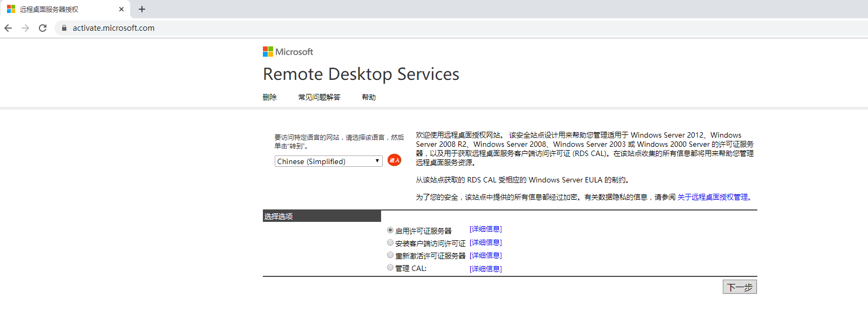Click the red round go button

(x=394, y=160)
